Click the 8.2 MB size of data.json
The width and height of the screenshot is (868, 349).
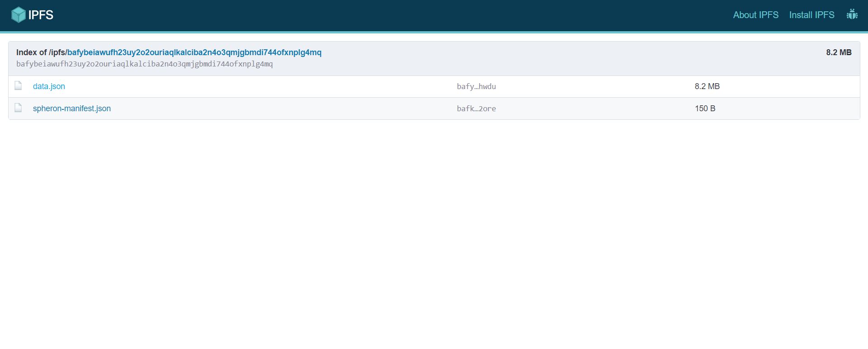[x=707, y=86]
